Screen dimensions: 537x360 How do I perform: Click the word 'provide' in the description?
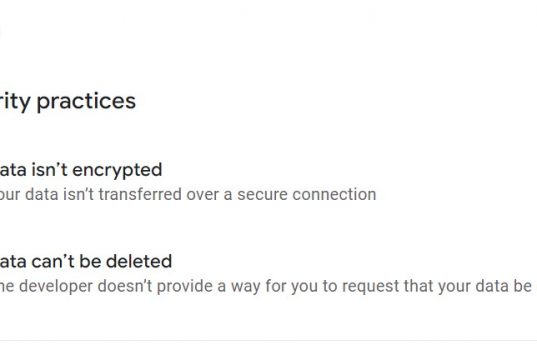point(185,287)
